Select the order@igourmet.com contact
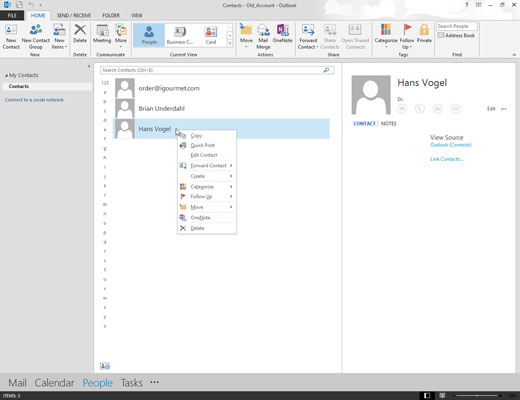Image resolution: width=520 pixels, height=400 pixels. pos(221,88)
